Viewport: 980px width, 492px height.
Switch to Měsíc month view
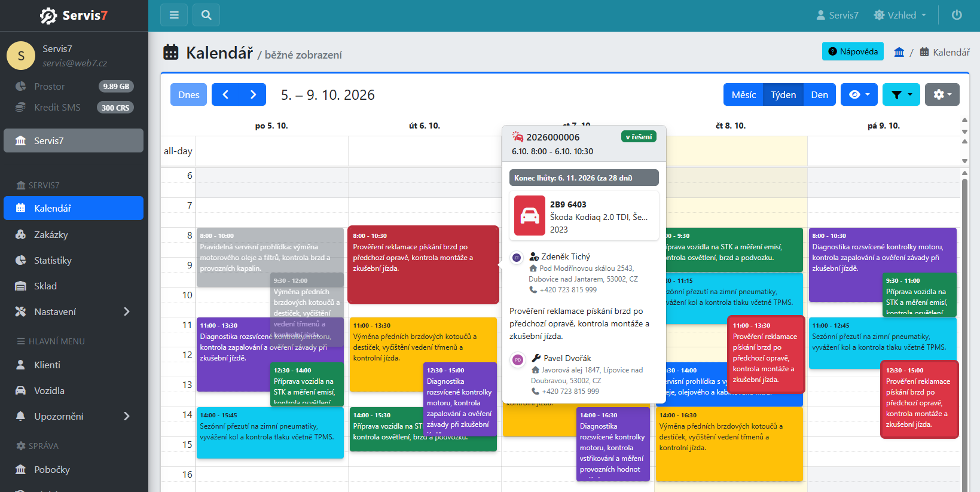(x=743, y=94)
